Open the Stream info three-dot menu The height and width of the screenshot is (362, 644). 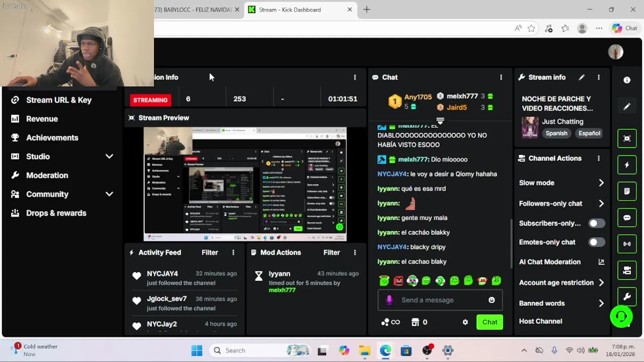pos(598,77)
